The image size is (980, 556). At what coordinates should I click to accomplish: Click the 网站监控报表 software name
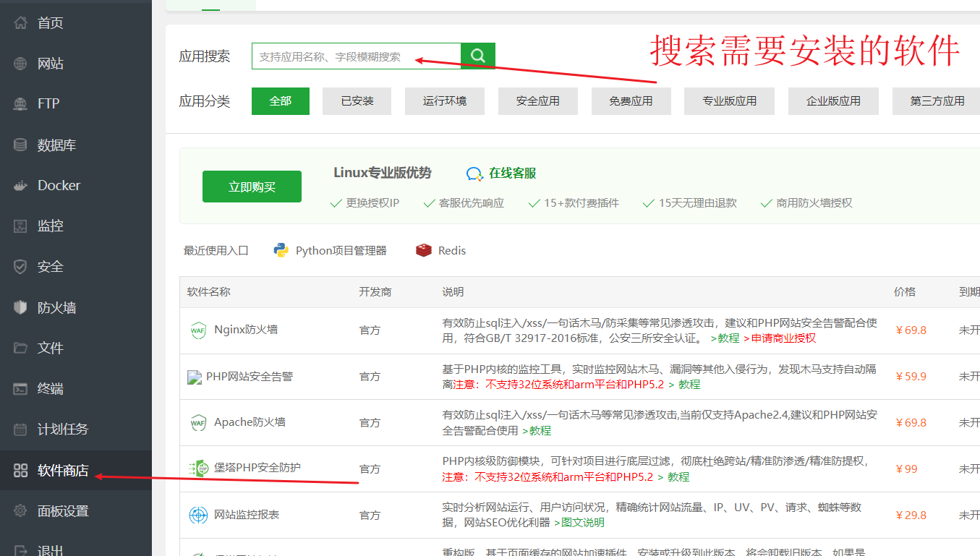[247, 515]
